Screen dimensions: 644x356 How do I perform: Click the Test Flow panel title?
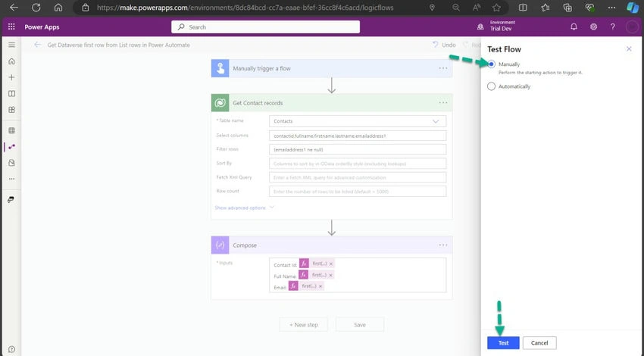click(504, 49)
